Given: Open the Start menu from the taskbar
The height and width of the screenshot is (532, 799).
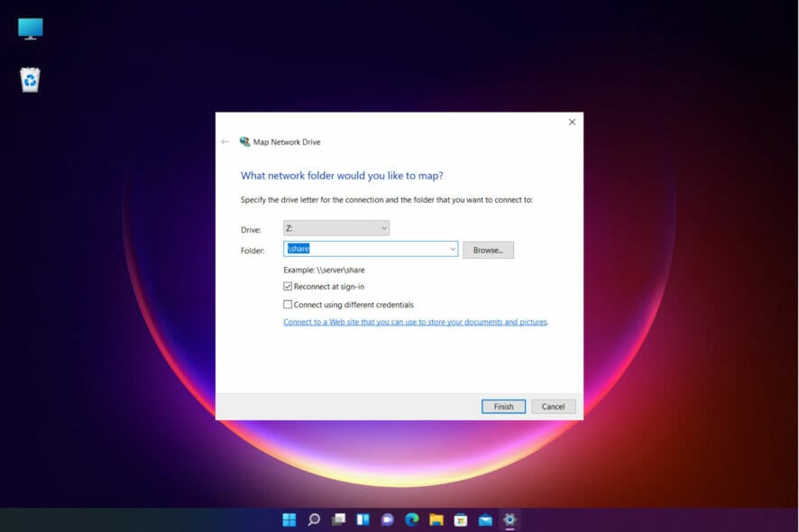Looking at the screenshot, I should tap(289, 519).
